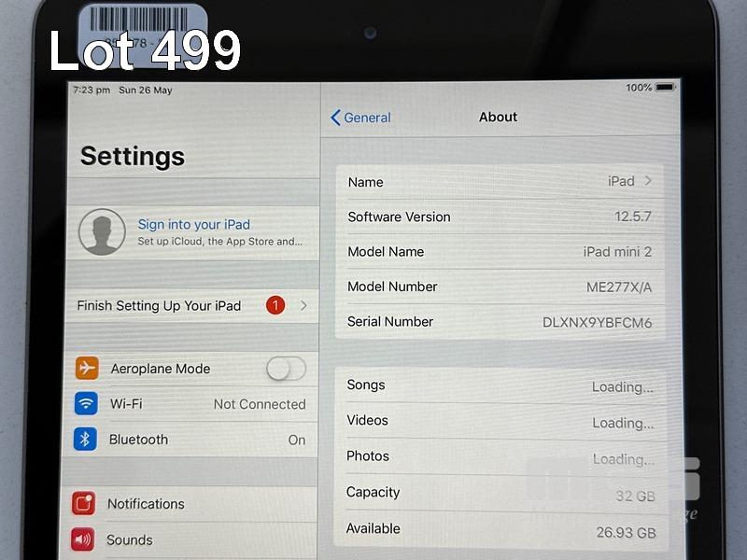The width and height of the screenshot is (747, 560).
Task: Open the Name row chevron
Action: click(648, 181)
